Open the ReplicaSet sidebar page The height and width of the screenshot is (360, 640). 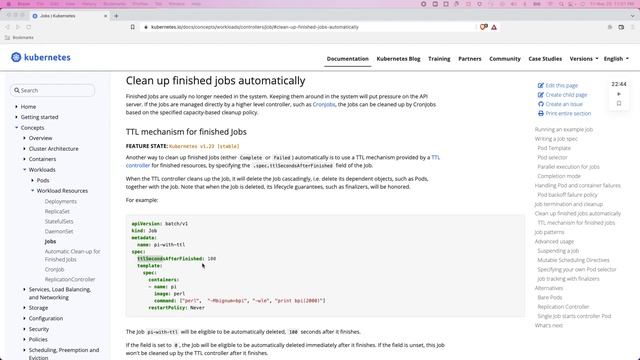click(57, 211)
